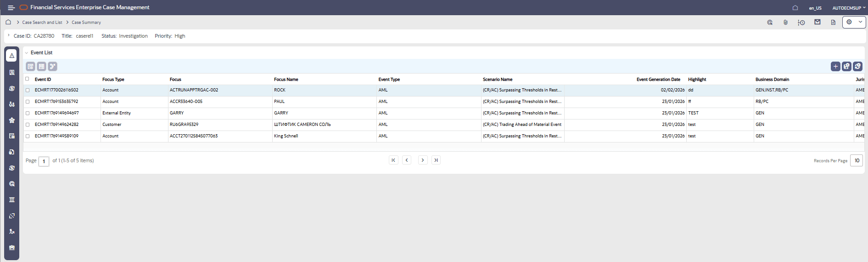868x262 pixels.
Task: Open the search-cursor icon in the case toolbar
Action: (x=770, y=22)
